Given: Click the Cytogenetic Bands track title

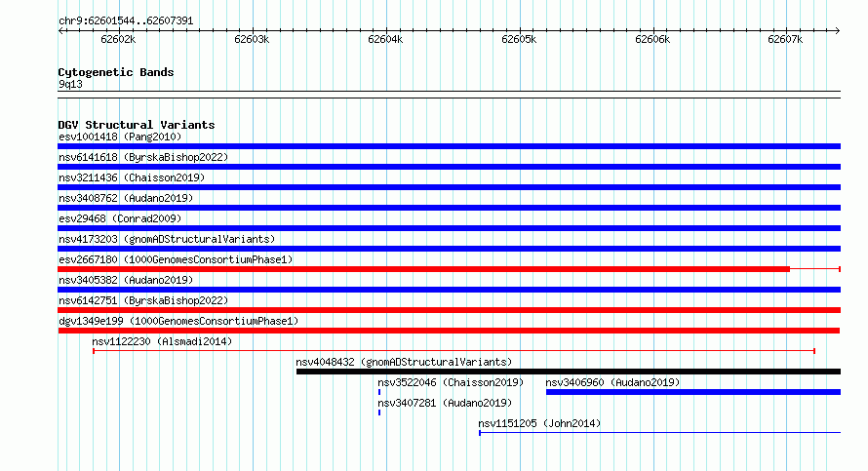Looking at the screenshot, I should click(x=116, y=72).
